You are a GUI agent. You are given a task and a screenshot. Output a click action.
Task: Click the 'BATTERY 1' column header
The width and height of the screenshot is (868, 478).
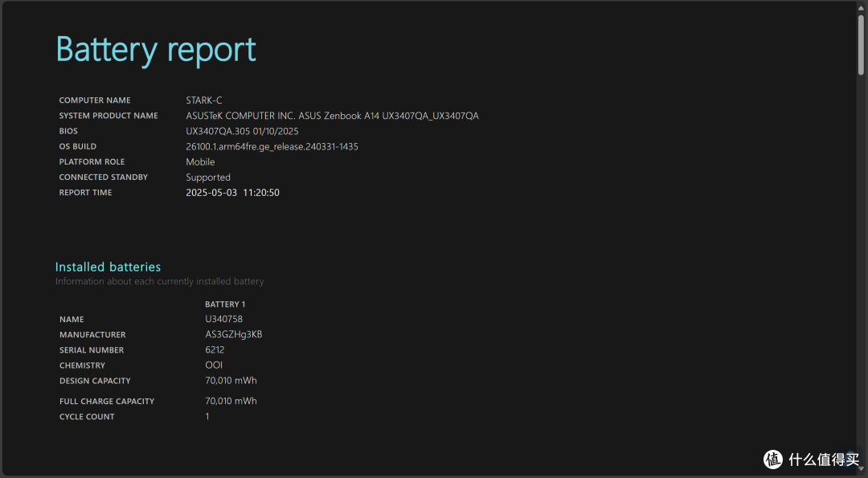(x=225, y=304)
